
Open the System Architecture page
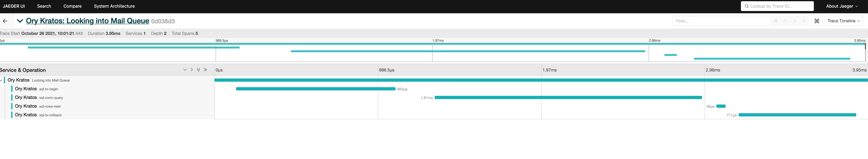114,6
